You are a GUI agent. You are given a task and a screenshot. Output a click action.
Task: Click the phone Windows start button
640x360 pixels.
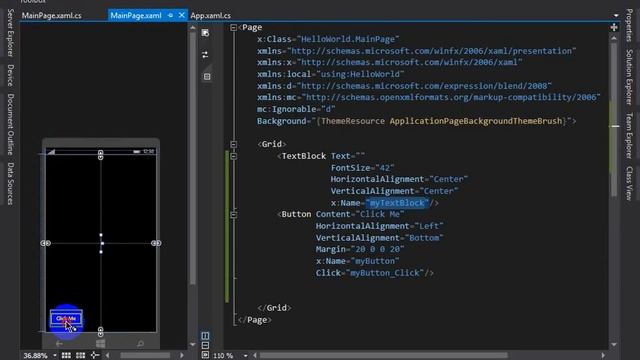tap(100, 344)
